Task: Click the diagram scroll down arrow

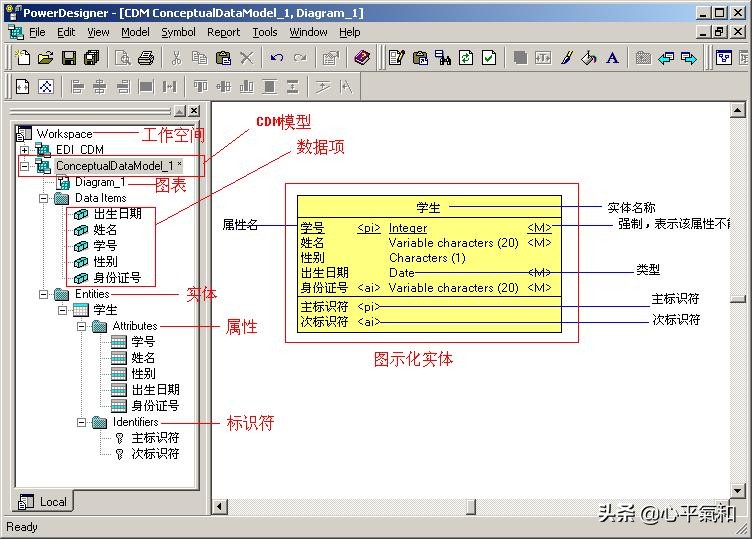Action: [738, 491]
